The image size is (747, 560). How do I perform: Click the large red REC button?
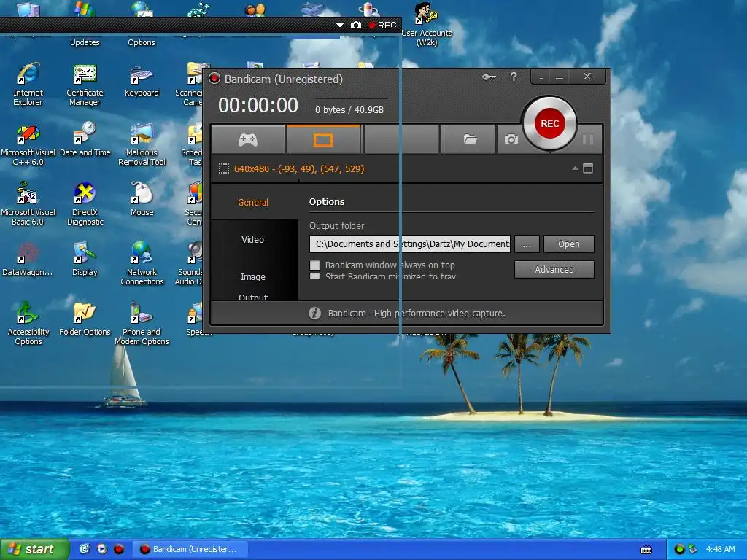550,123
